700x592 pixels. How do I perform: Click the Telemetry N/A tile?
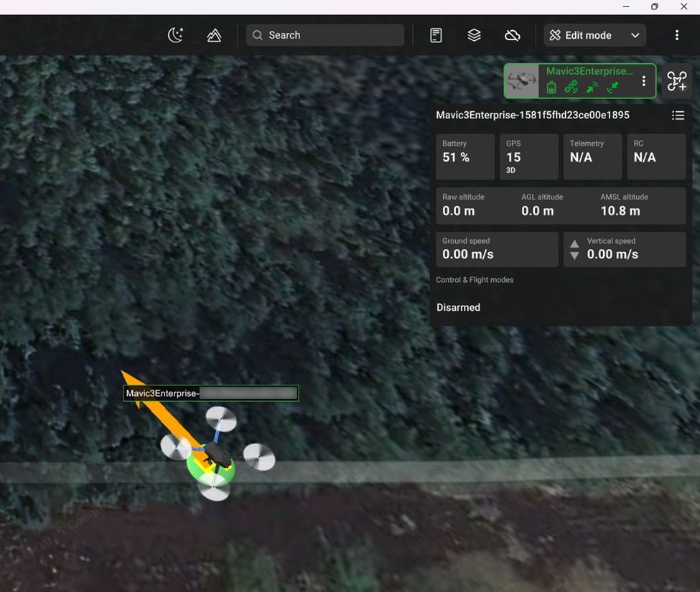pos(593,156)
